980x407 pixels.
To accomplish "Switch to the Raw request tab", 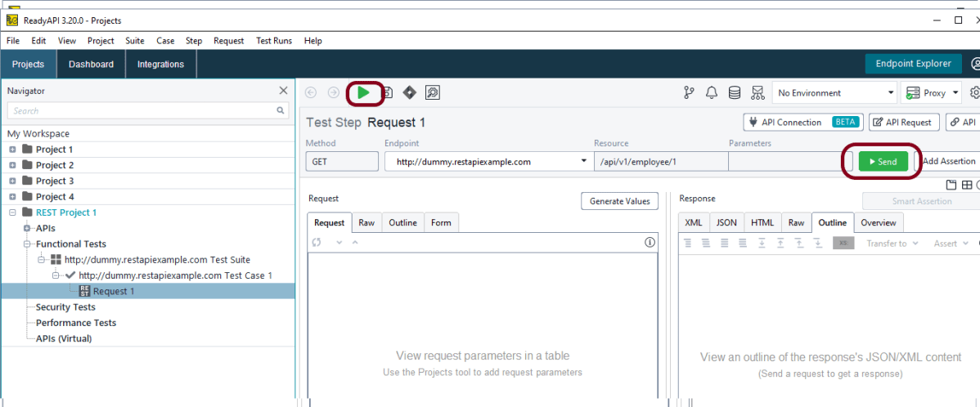I will tap(366, 222).
